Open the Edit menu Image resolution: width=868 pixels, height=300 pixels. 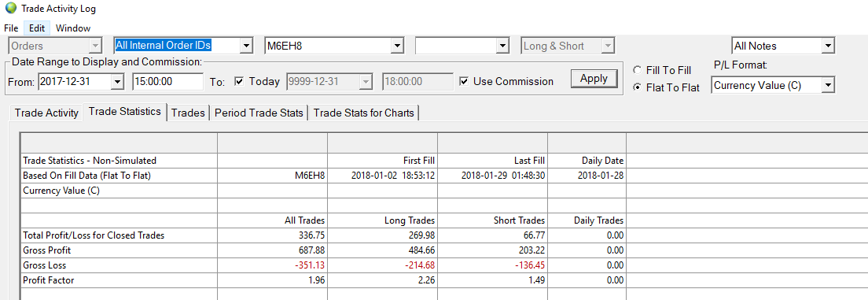(x=37, y=28)
